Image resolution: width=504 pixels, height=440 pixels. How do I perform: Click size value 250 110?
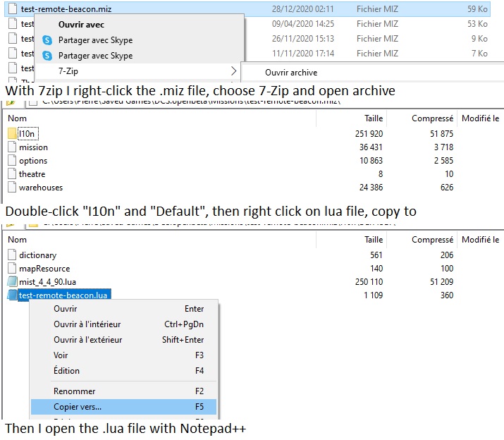369,282
